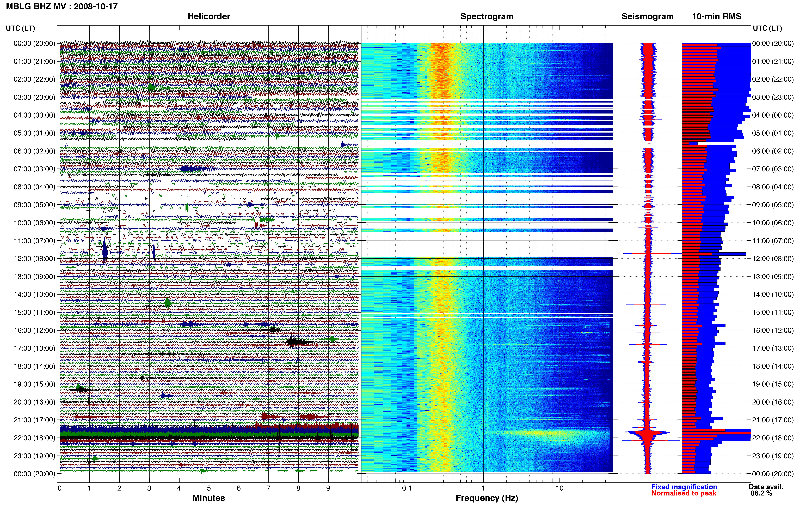This screenshot has height=508, width=812.
Task: Click the right 'UTC (LT)' axis label
Action: point(767,28)
